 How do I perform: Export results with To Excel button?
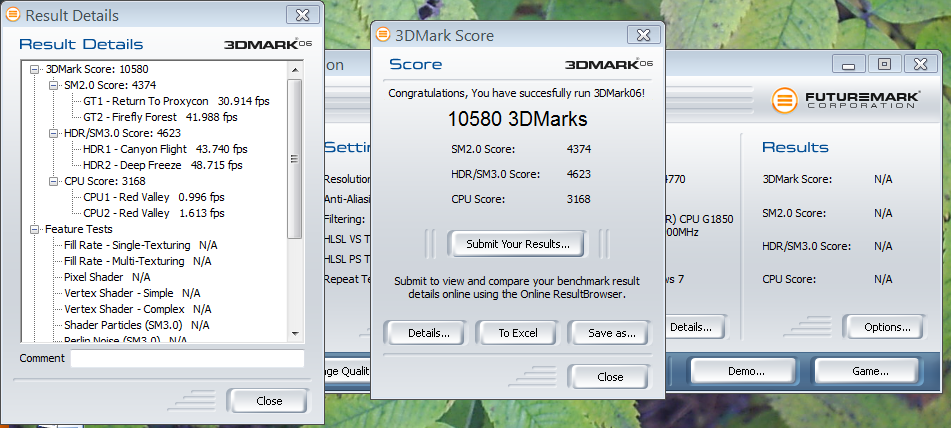click(x=518, y=333)
